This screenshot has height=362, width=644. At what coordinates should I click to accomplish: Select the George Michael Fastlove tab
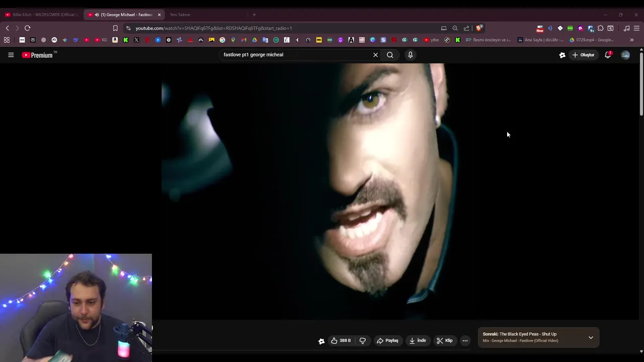click(x=123, y=15)
